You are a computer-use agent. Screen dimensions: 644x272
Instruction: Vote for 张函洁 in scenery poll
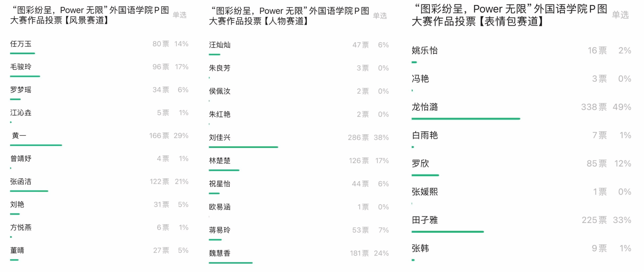[21, 182]
